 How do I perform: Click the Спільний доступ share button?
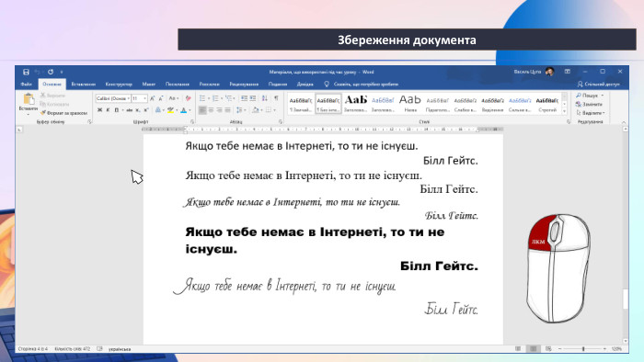click(x=598, y=84)
